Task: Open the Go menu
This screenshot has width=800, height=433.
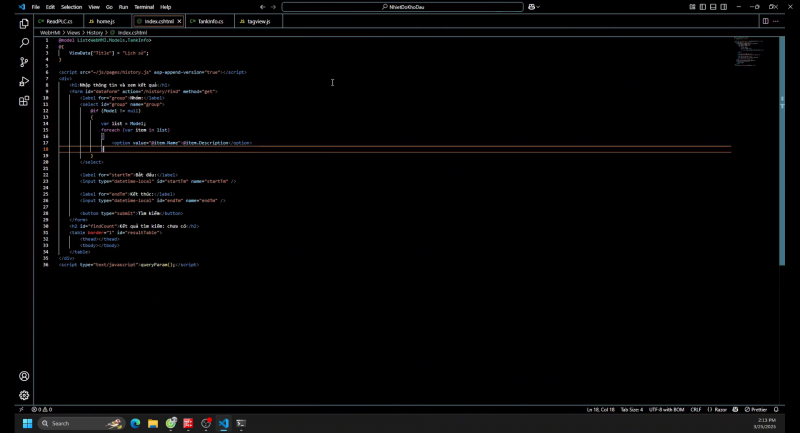Action: coord(109,7)
